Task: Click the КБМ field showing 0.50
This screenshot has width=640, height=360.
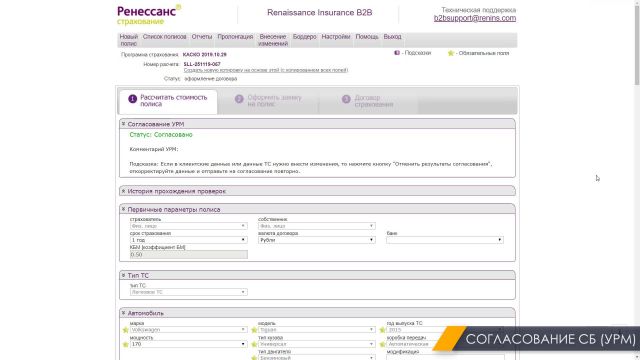Action: (x=189, y=254)
